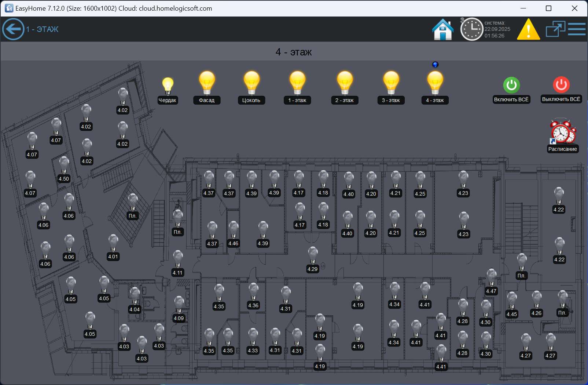Switch to the Чердак lamp tab
The width and height of the screenshot is (588, 385).
click(x=168, y=86)
